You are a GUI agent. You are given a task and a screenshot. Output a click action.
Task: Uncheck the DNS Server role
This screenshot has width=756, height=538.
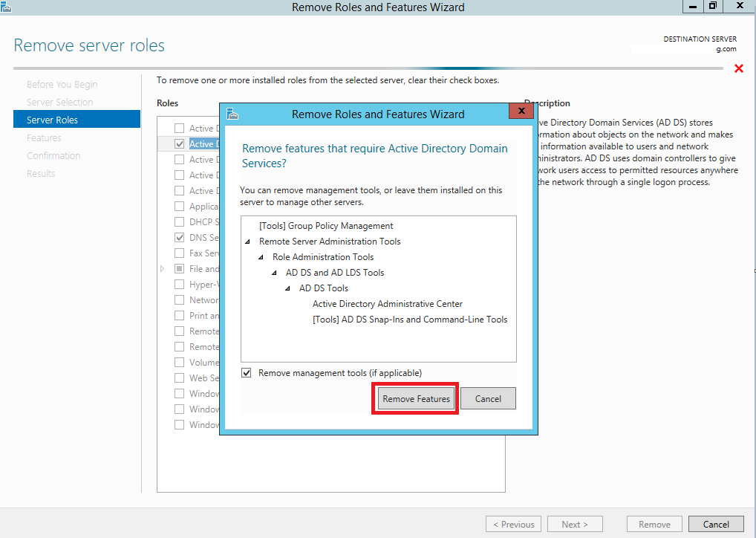click(179, 237)
